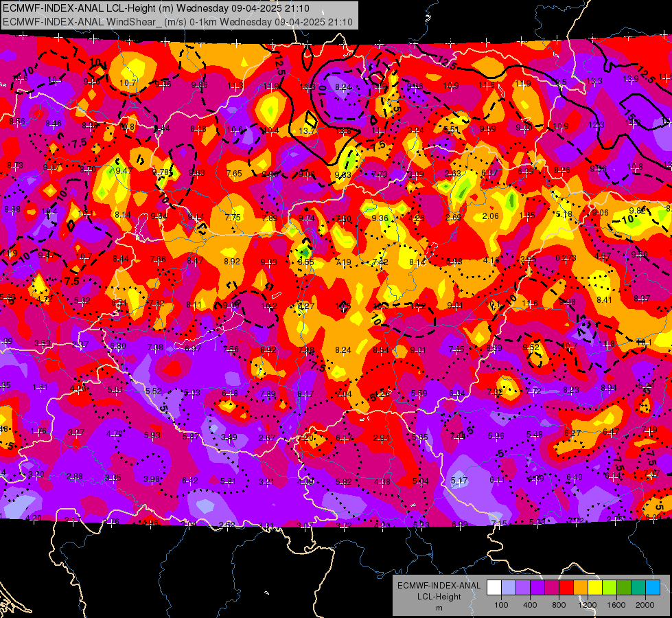Click the grid value '2.06'
672x618 pixels.
(490, 216)
